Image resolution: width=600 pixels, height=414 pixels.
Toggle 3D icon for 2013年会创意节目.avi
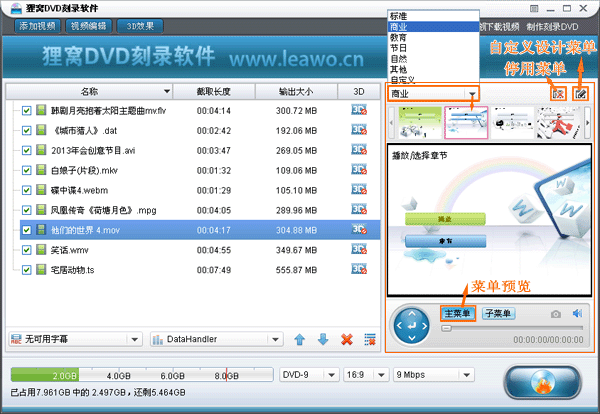click(x=359, y=150)
